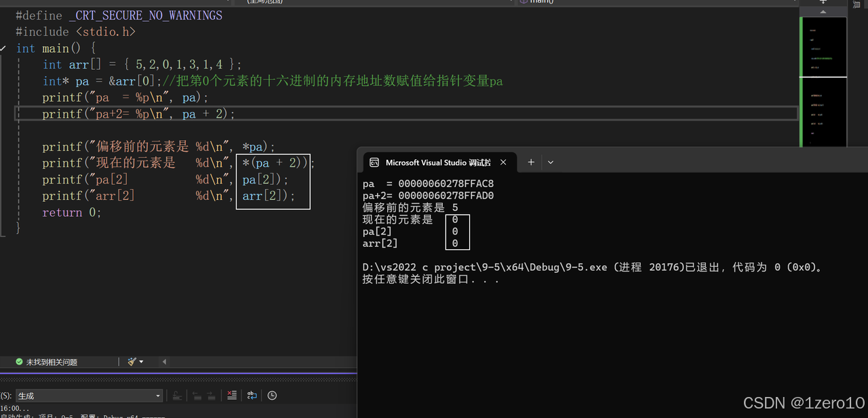Click console output pa = 00000060278FFAC8

[x=429, y=184]
